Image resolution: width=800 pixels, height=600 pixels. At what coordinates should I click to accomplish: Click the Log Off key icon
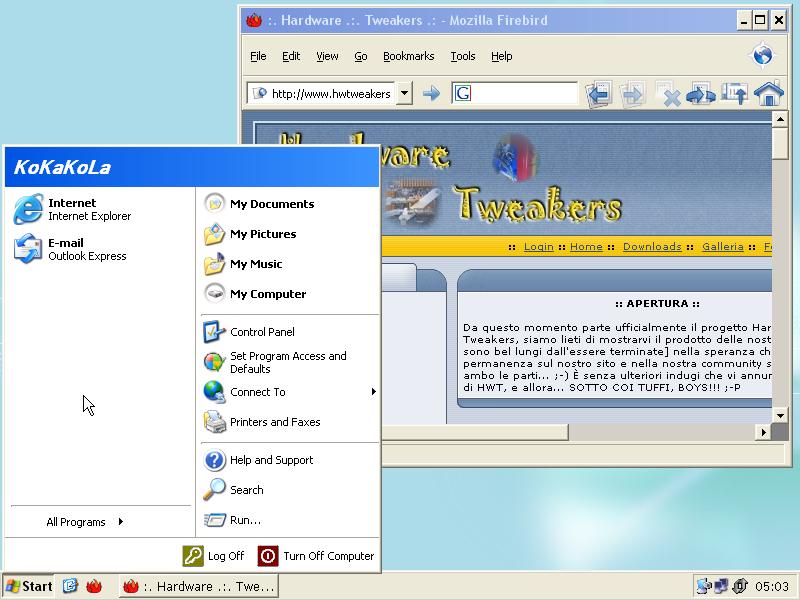point(193,556)
